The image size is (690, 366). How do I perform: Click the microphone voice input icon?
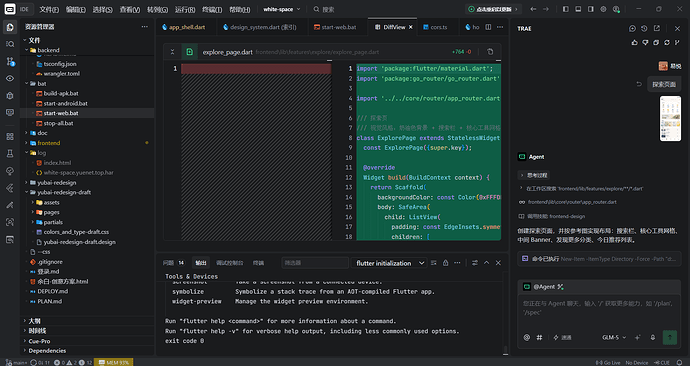653,337
